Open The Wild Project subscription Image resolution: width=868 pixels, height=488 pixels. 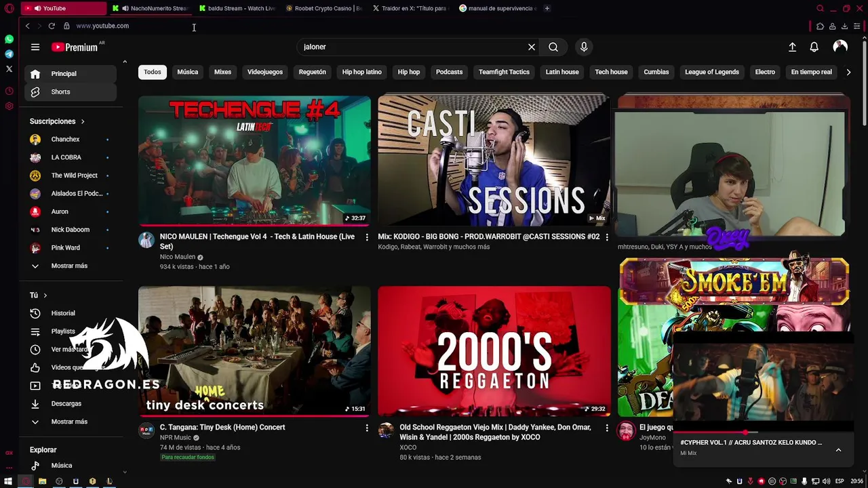[71, 176]
